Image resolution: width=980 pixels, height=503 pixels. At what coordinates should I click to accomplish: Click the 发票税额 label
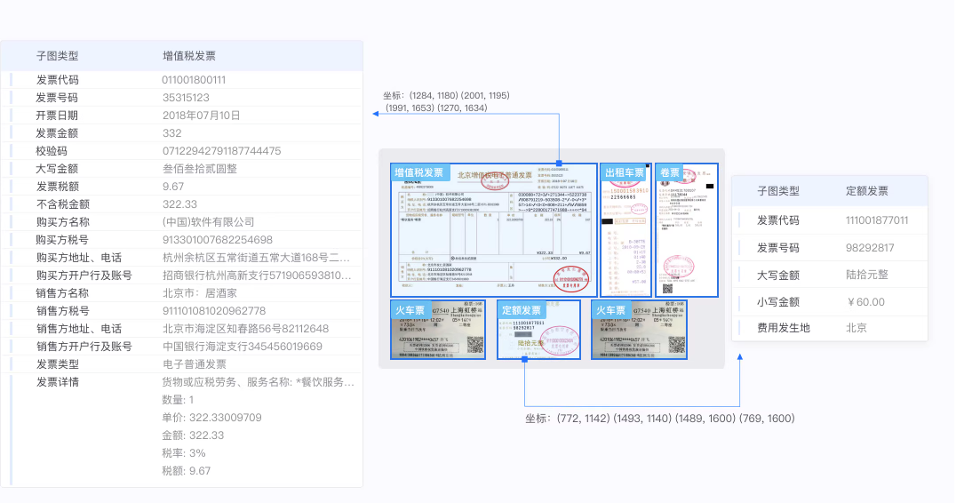click(x=57, y=187)
